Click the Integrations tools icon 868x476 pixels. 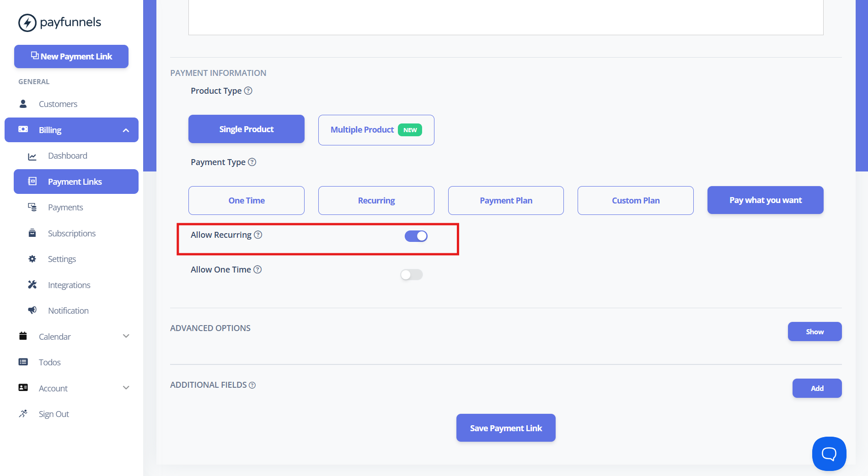point(32,284)
